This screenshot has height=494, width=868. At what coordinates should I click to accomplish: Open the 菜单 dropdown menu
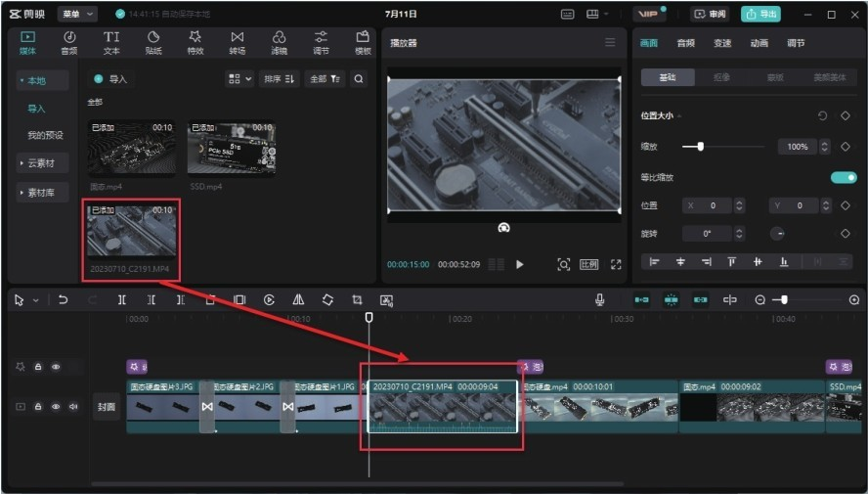[77, 15]
